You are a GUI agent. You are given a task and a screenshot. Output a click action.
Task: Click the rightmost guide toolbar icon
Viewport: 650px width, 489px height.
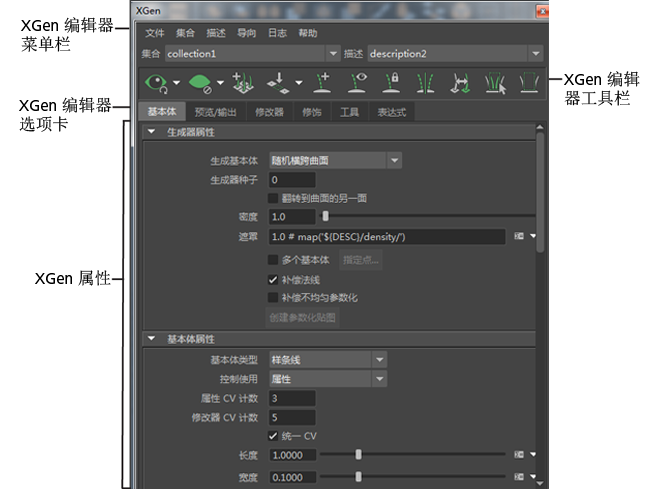tap(529, 83)
